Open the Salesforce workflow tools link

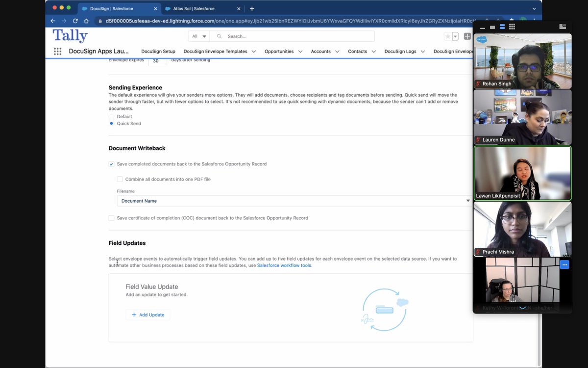tap(284, 265)
